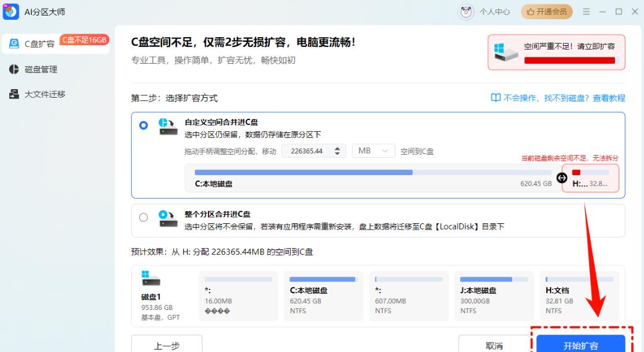This screenshot has width=644, height=352.
Task: Click the 预计效果 summary text
Action: (x=222, y=252)
